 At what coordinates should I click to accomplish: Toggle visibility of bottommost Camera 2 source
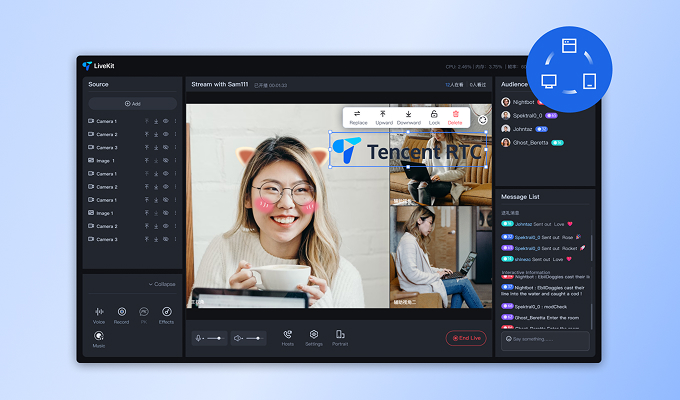(x=166, y=226)
